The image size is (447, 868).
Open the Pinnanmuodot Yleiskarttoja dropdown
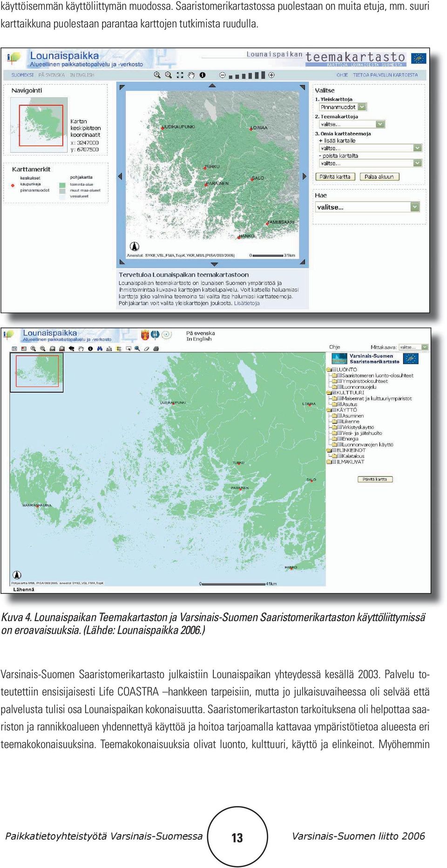pyautogui.click(x=343, y=107)
